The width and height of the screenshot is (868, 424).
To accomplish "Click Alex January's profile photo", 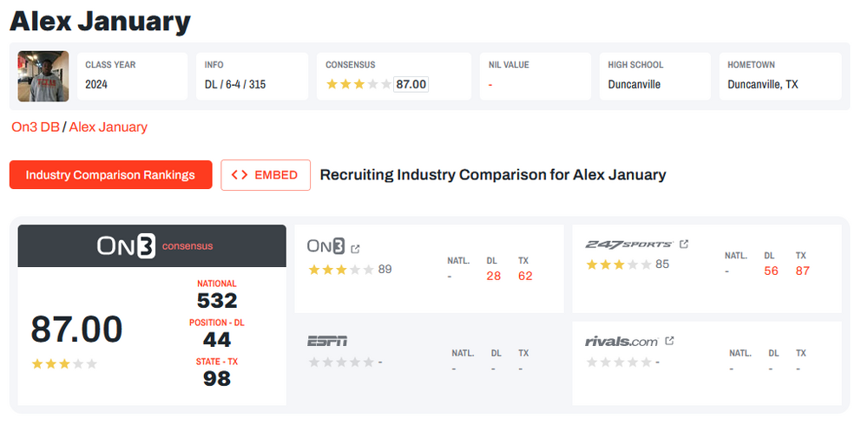I will point(43,77).
